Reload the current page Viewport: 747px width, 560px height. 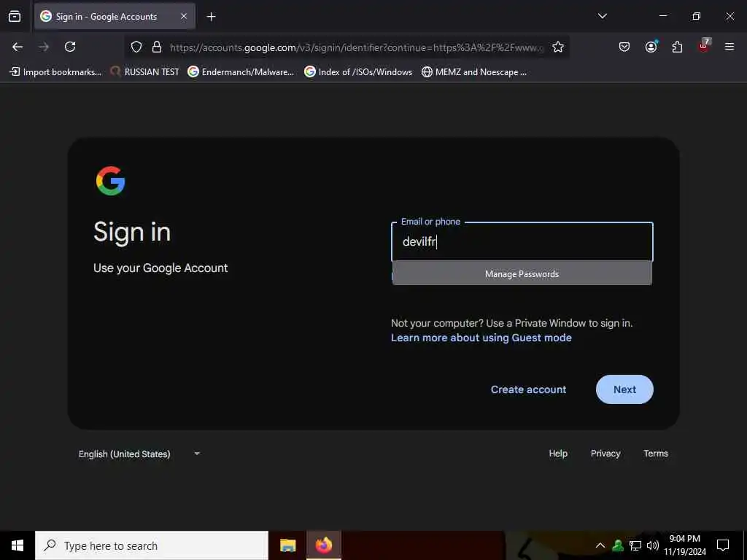(70, 47)
